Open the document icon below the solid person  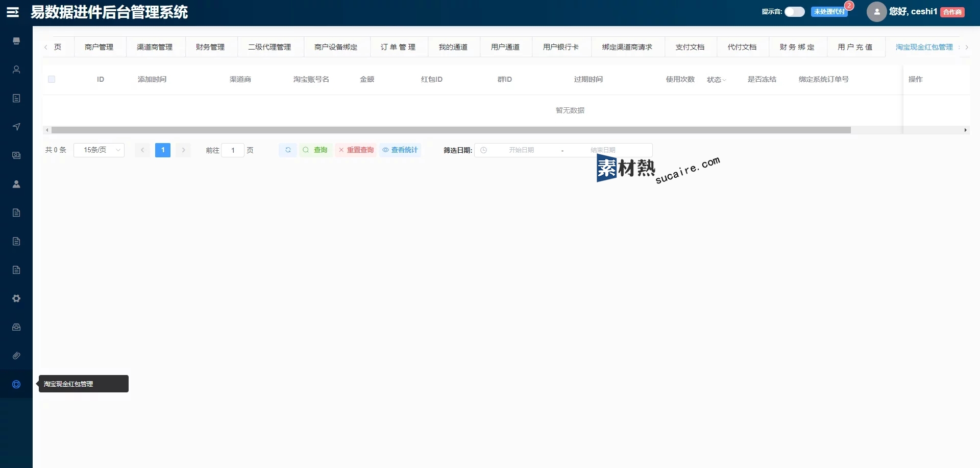click(16, 213)
